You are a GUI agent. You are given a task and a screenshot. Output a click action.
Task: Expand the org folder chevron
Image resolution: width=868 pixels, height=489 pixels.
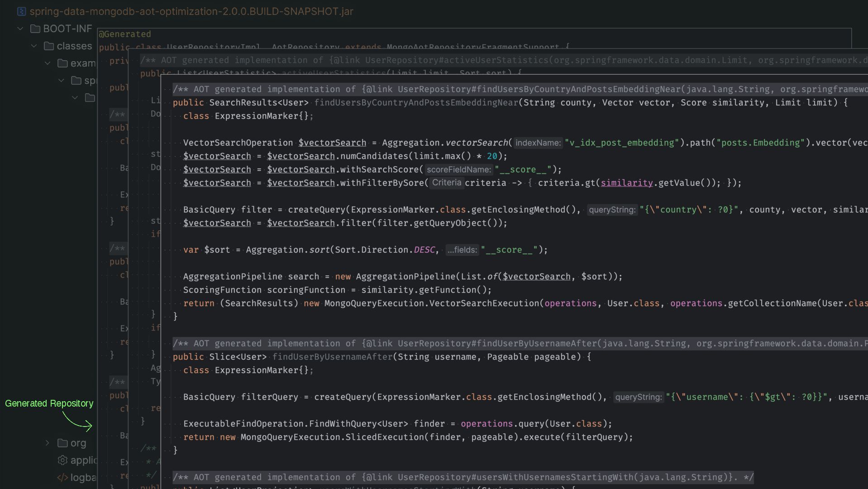pos(48,443)
